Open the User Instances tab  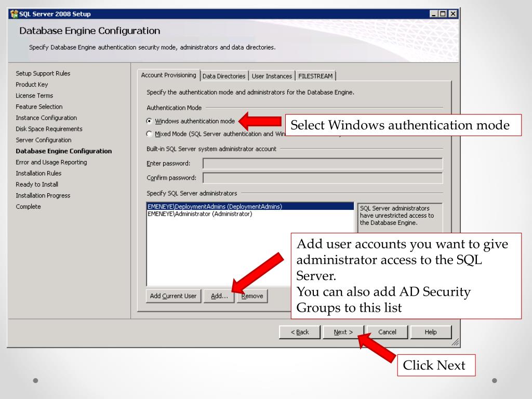click(x=272, y=76)
